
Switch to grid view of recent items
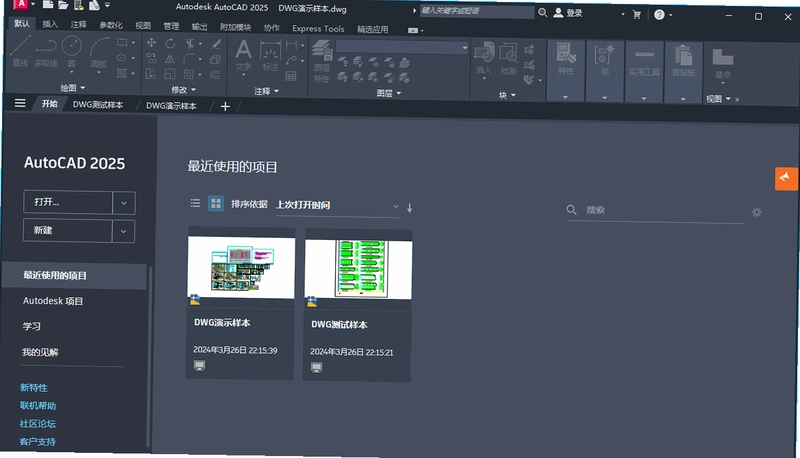(x=216, y=203)
